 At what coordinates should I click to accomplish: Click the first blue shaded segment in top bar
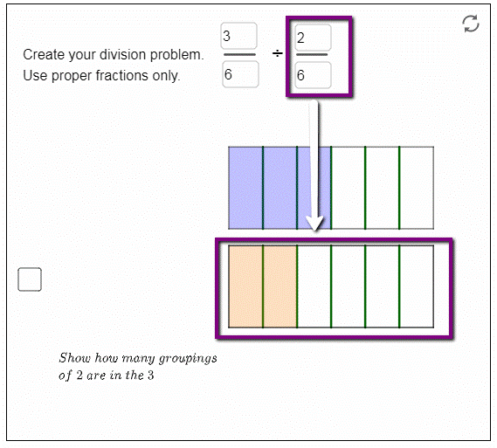(245, 188)
